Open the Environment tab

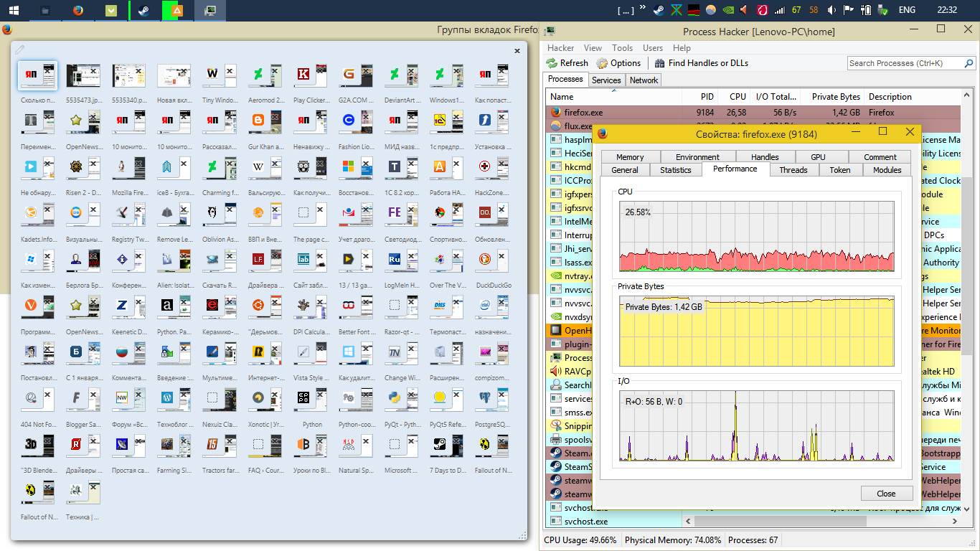coord(697,157)
